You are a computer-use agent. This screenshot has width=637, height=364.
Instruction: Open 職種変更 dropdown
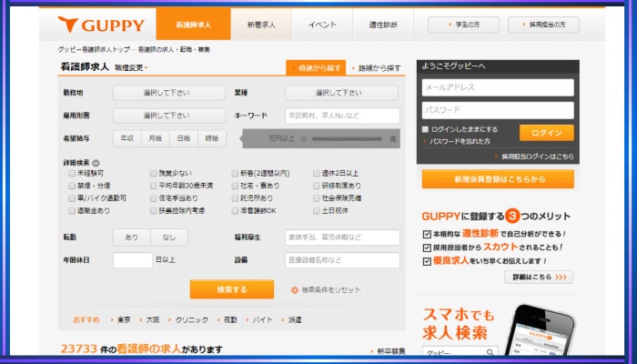click(131, 68)
